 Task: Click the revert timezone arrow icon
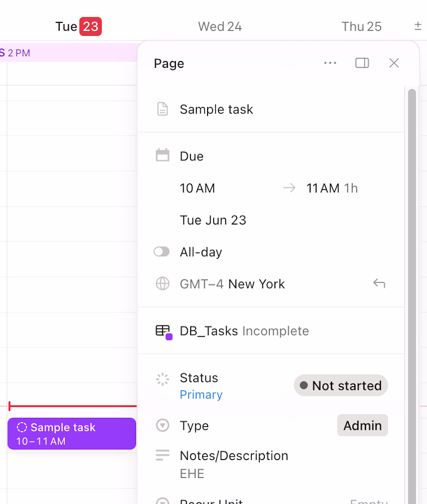379,284
